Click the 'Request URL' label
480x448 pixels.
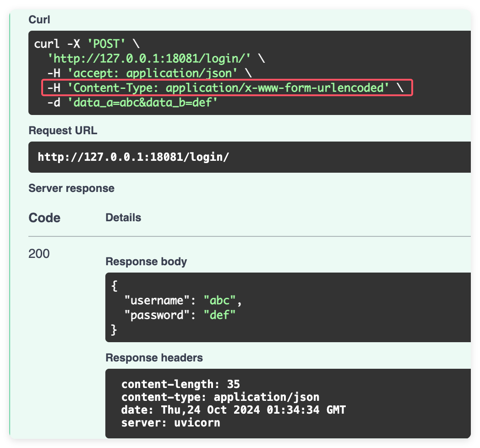(63, 130)
